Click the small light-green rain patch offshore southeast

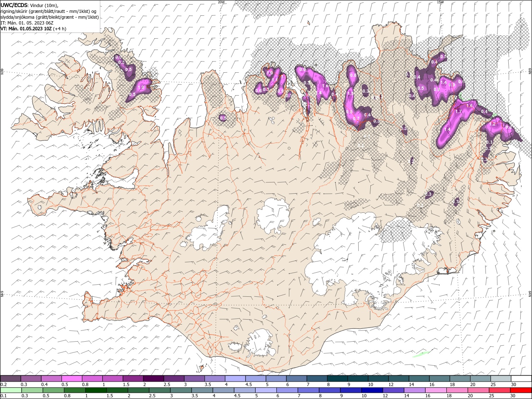[421, 354]
